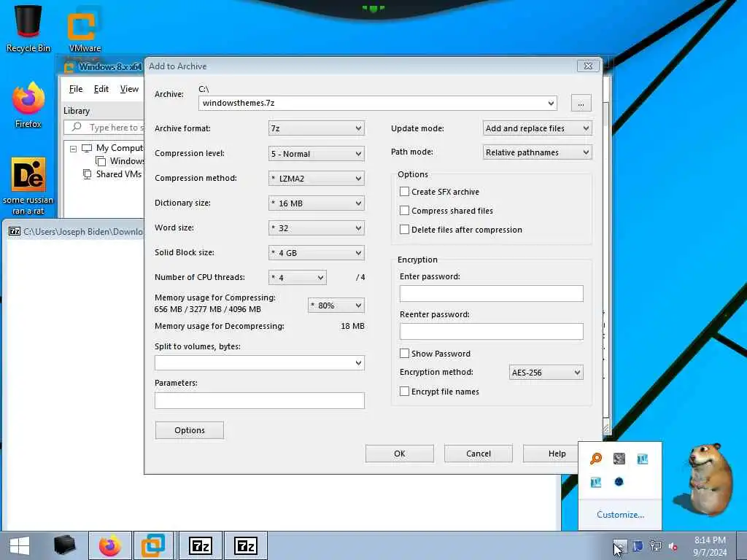The height and width of the screenshot is (560, 747).
Task: Open Dictionary size dropdown showing 16 MB
Action: pyautogui.click(x=317, y=203)
